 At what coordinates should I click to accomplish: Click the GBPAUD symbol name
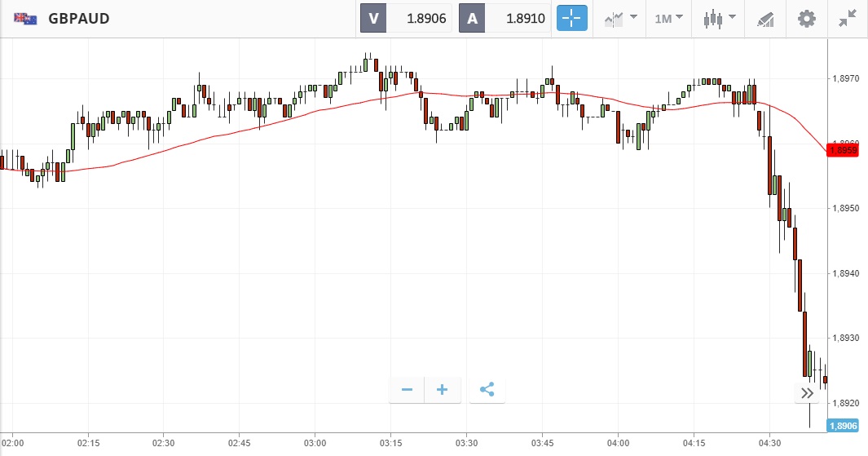79,18
